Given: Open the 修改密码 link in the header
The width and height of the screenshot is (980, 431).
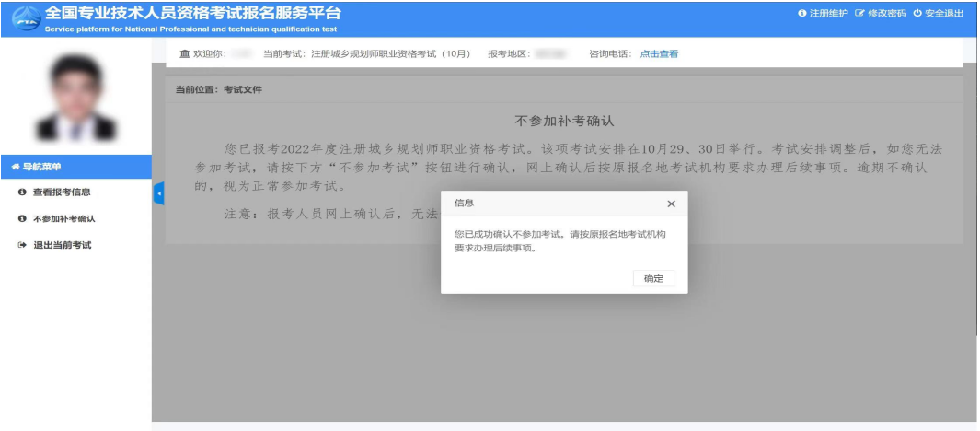Looking at the screenshot, I should click(887, 14).
